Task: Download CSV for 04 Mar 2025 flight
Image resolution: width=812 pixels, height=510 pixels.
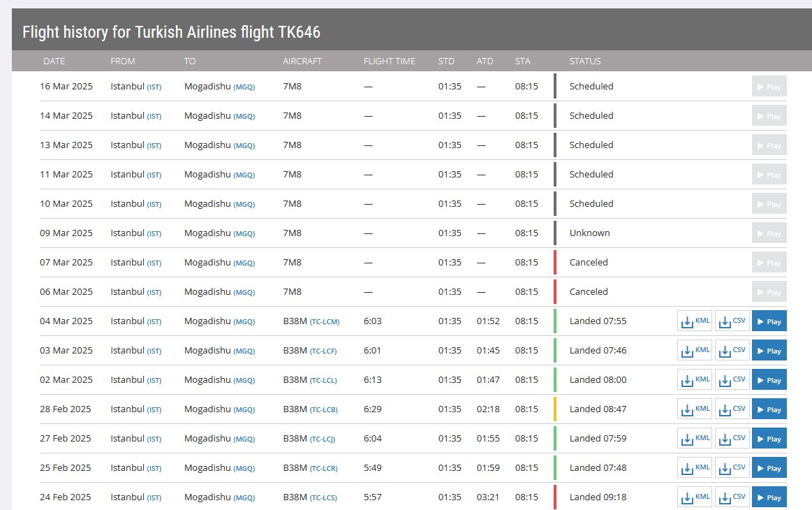Action: (732, 321)
